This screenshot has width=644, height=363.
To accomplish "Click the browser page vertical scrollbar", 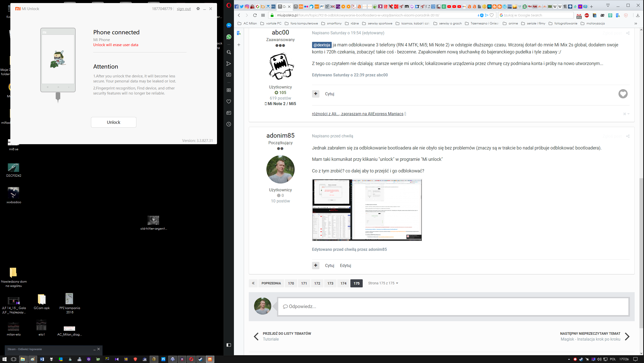I will (641, 252).
